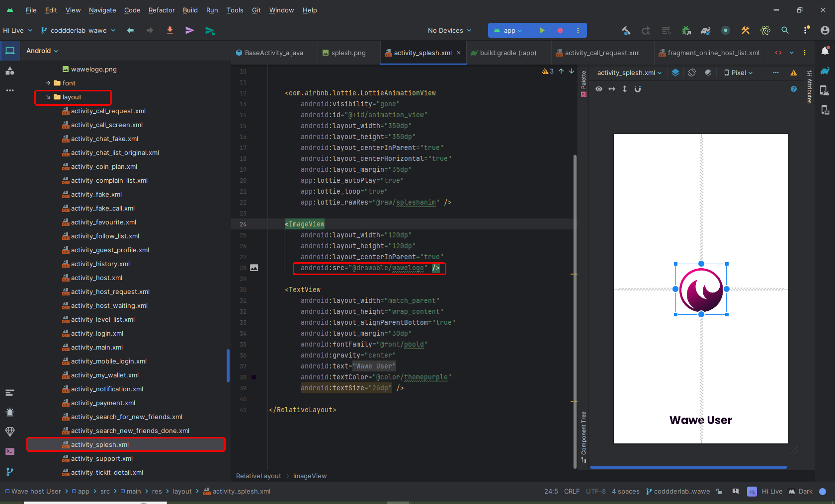Select activity_main.xml in project tree

pos(97,347)
